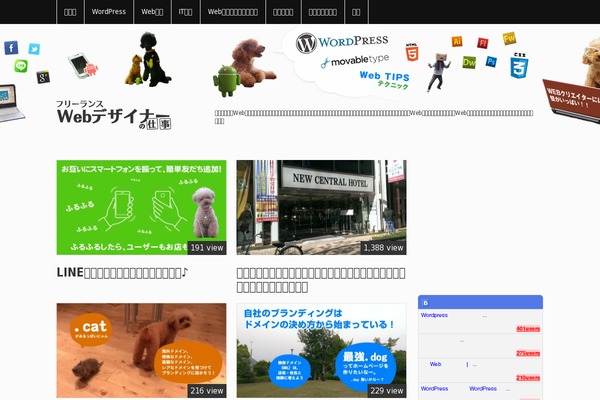Open the 最強.dog branding article thumbnail
The width and height of the screenshot is (600, 400).
click(321, 350)
